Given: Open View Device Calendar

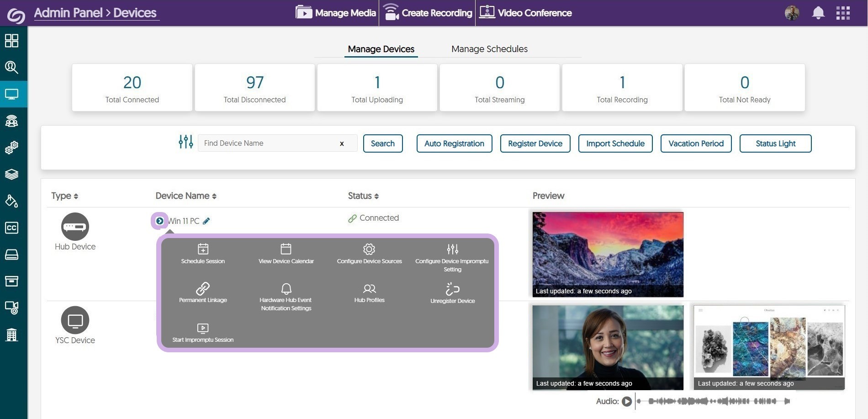Looking at the screenshot, I should 286,249.
